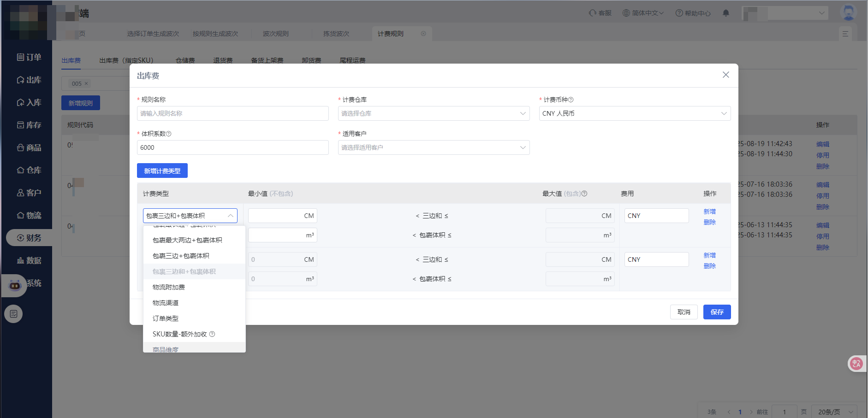Screen dimensions: 868x418
Task: Open the 计费币种 currency dropdown
Action: coord(634,113)
